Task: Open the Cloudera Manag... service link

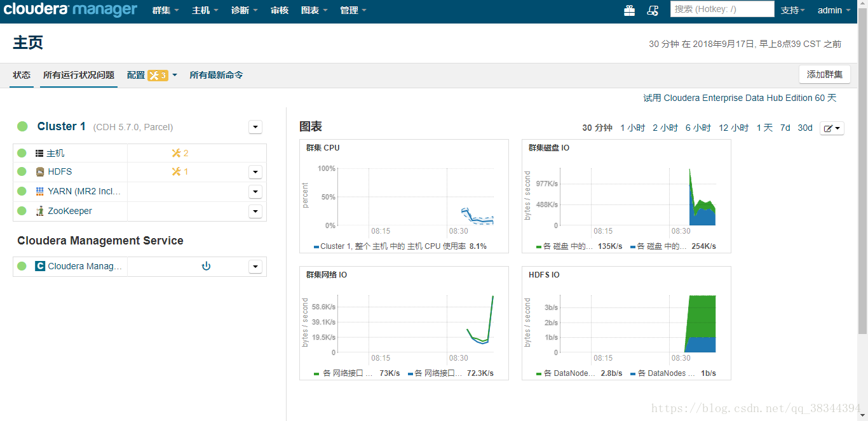Action: tap(85, 266)
